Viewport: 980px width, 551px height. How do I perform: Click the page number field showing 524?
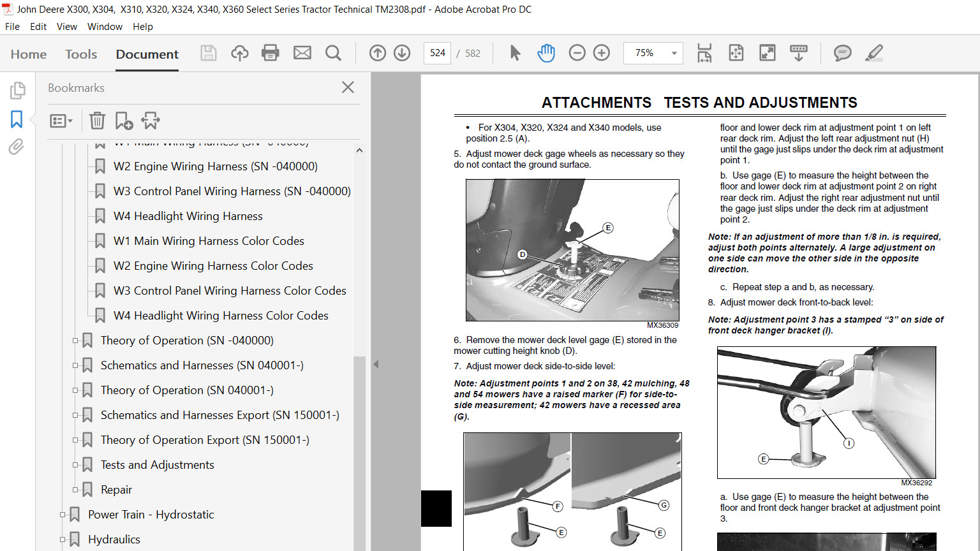pyautogui.click(x=438, y=53)
